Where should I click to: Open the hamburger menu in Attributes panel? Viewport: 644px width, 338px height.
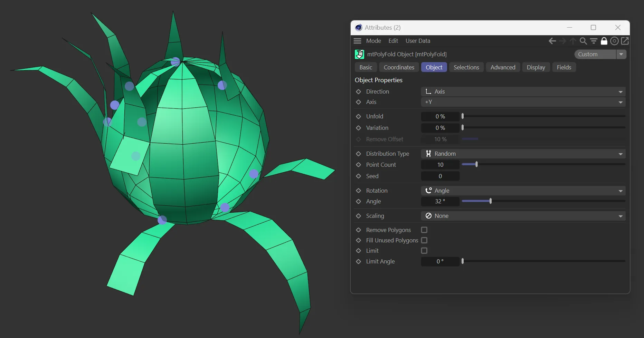(x=357, y=41)
